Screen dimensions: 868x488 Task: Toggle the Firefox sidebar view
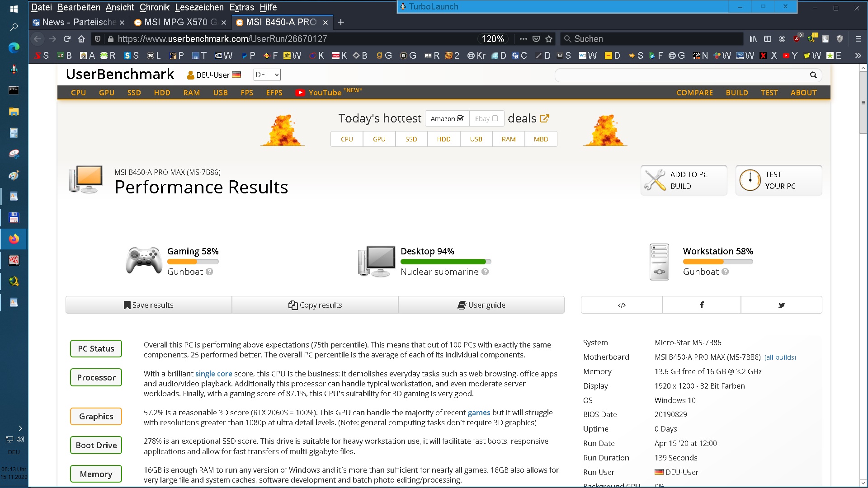[x=767, y=39]
